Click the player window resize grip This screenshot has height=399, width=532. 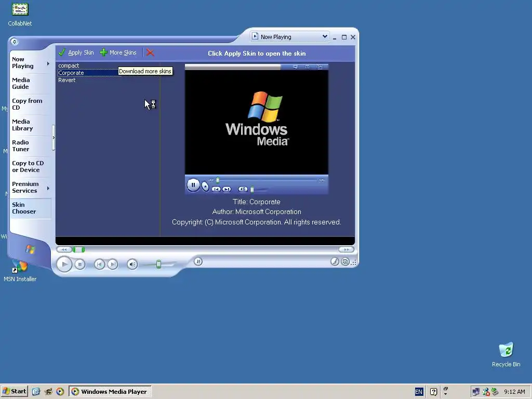[354, 262]
